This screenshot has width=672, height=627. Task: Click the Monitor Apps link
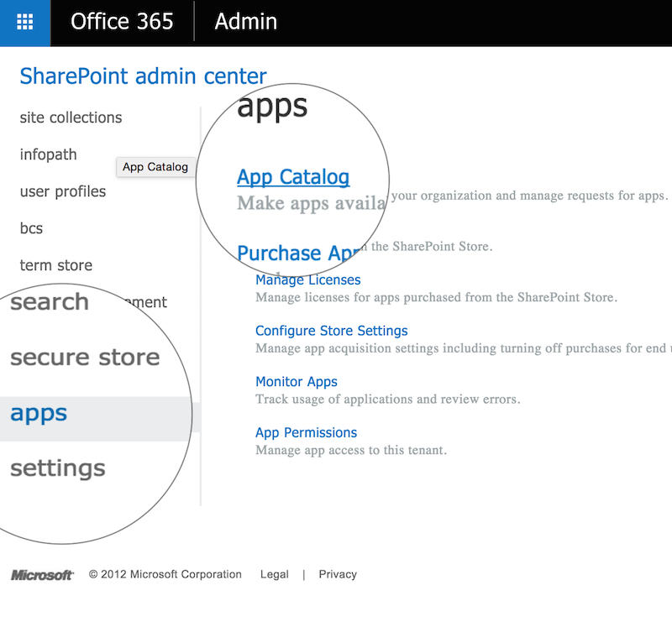pyautogui.click(x=297, y=382)
